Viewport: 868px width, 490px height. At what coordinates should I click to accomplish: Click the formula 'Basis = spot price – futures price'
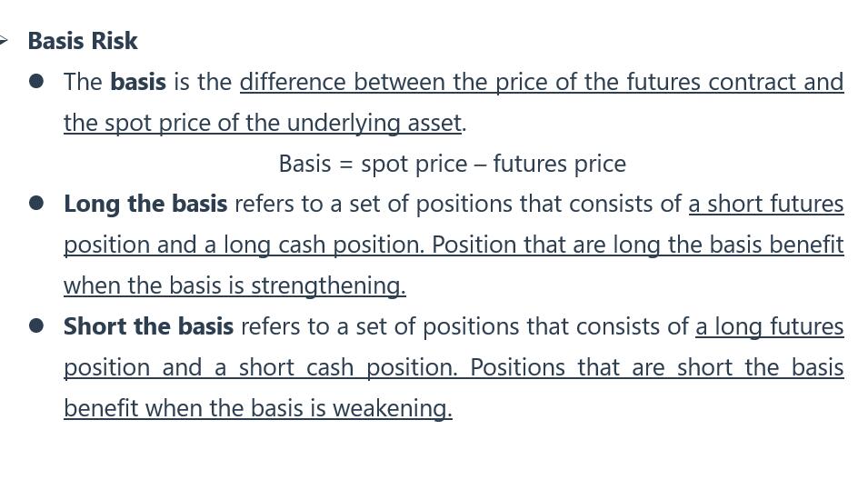pyautogui.click(x=452, y=164)
